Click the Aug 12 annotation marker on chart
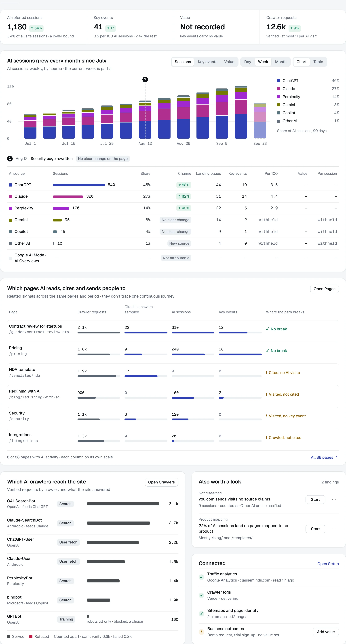 145,79
